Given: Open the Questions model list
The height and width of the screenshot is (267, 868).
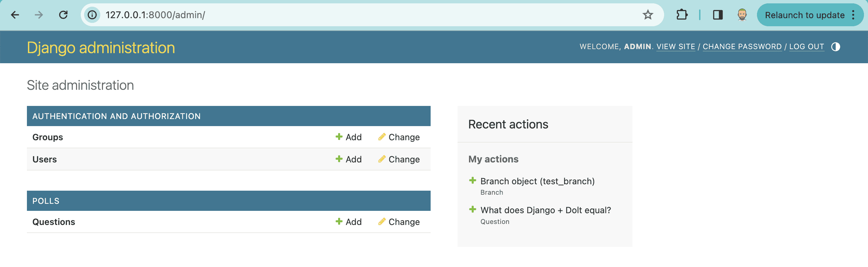Looking at the screenshot, I should 53,222.
